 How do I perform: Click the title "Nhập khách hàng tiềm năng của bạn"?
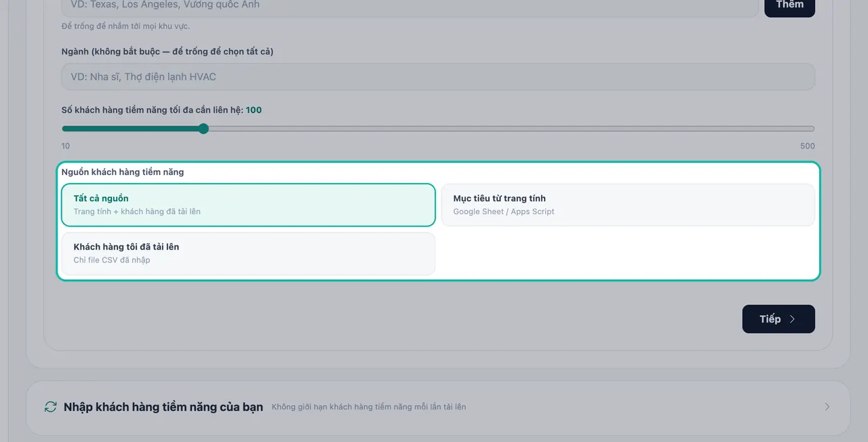(163, 407)
